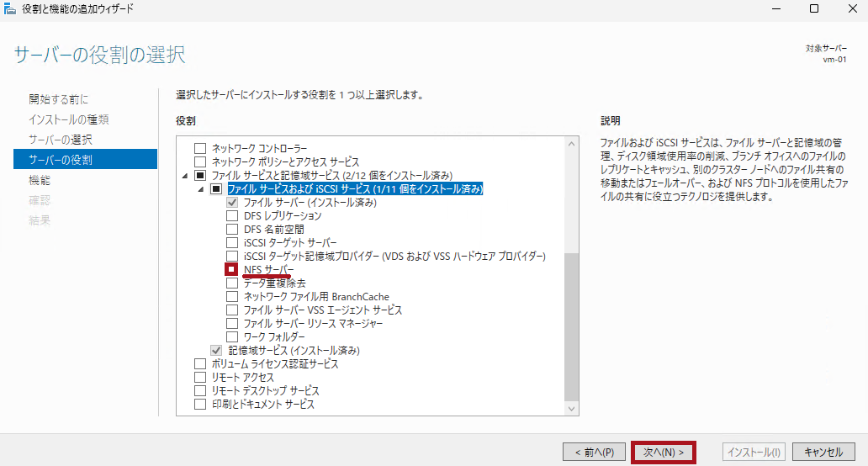Check the データ重複除去 checkbox

(232, 283)
